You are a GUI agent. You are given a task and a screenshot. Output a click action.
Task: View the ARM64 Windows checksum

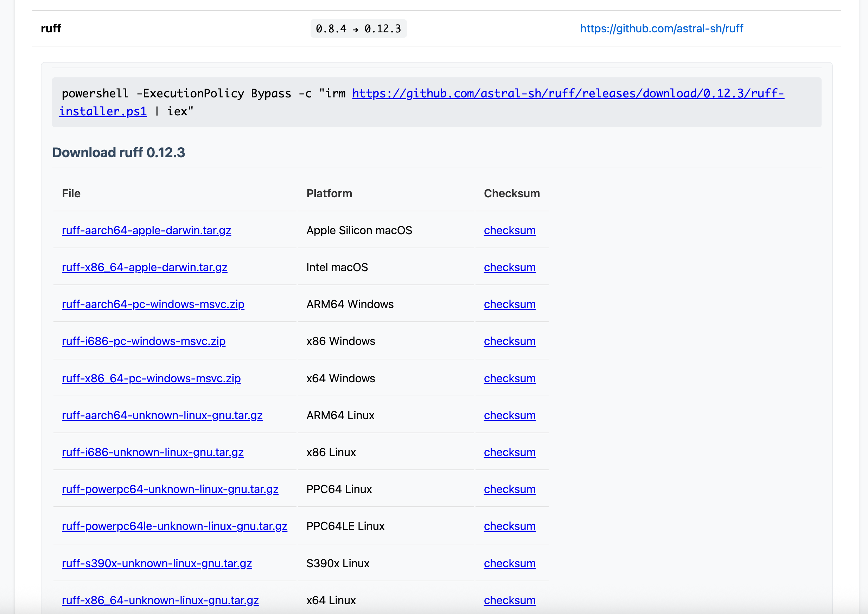[x=509, y=304]
